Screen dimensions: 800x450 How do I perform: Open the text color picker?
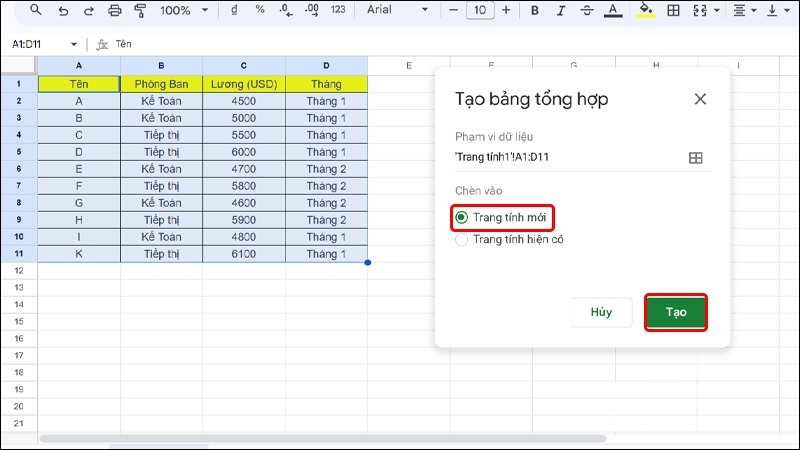613,10
